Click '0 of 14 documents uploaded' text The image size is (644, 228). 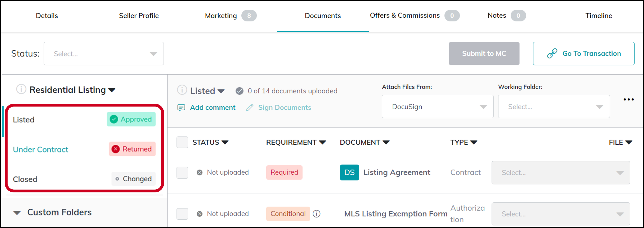pyautogui.click(x=292, y=91)
